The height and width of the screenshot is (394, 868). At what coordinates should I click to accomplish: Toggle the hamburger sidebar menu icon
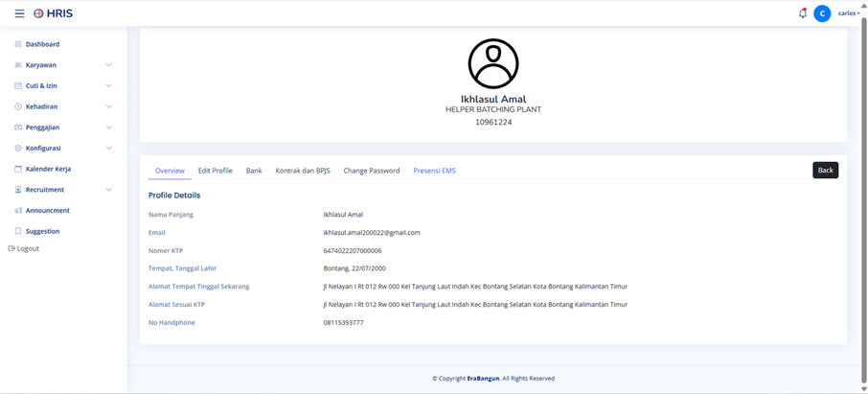(19, 13)
